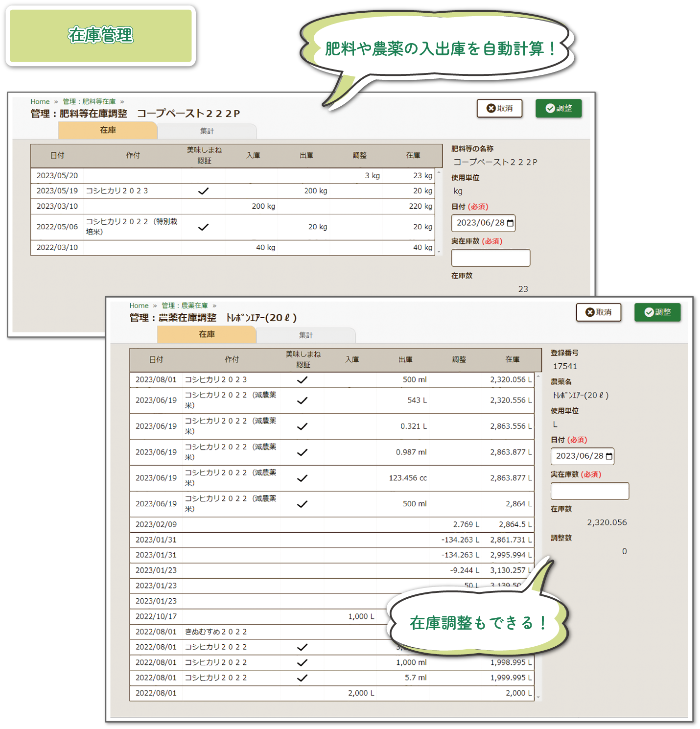Click green 調整 button in pesticide stock window

pos(657,312)
